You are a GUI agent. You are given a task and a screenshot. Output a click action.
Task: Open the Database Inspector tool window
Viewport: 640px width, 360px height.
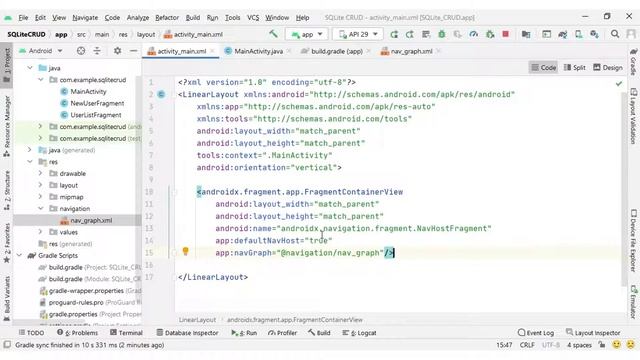point(187,333)
